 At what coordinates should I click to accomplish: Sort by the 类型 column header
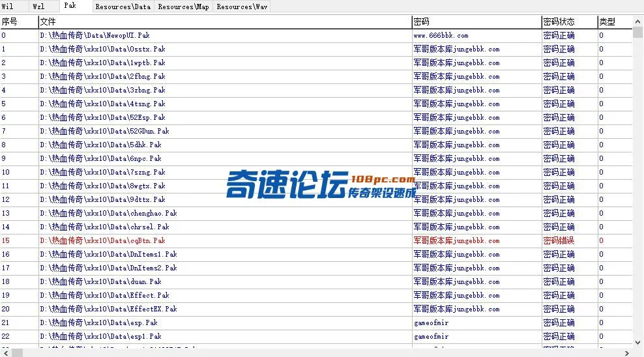615,21
